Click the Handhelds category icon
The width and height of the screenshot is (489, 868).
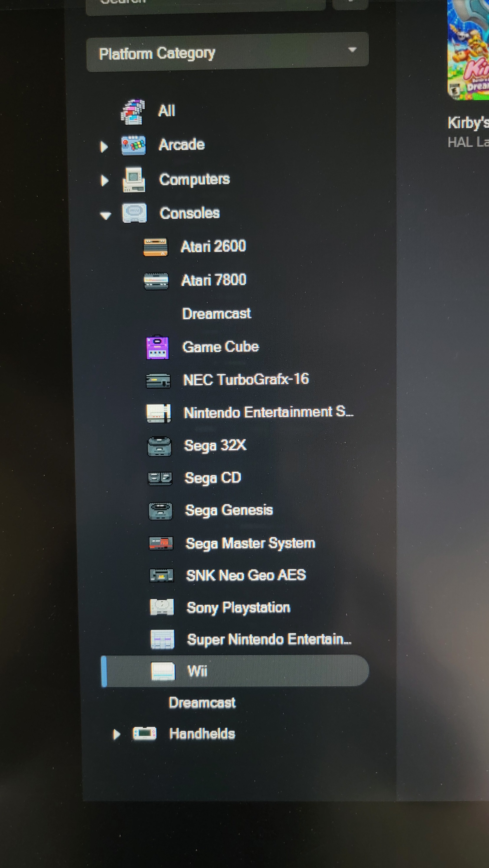click(x=145, y=733)
